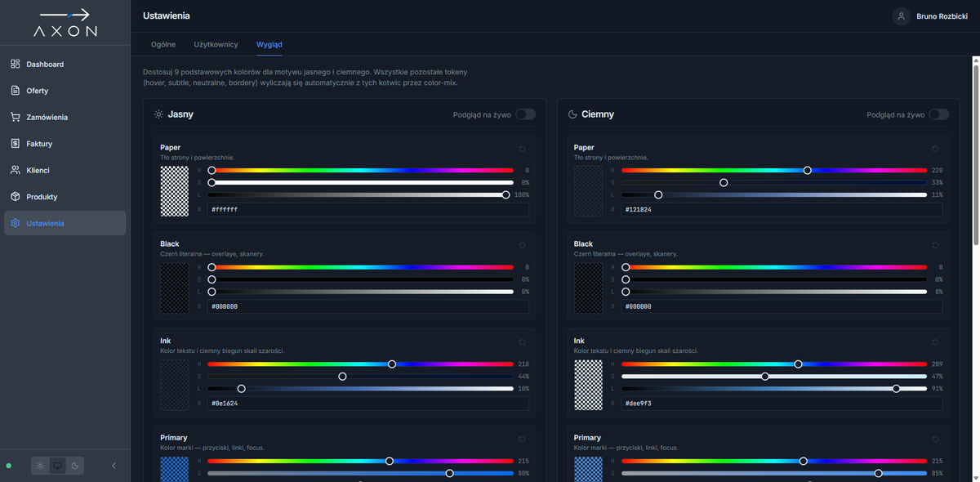980x482 pixels.
Task: Click Paper hue slider in Ciemny
Action: click(774, 171)
